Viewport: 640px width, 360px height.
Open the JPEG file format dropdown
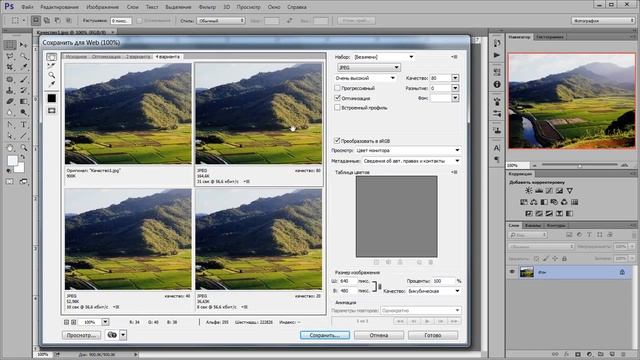coord(369,67)
